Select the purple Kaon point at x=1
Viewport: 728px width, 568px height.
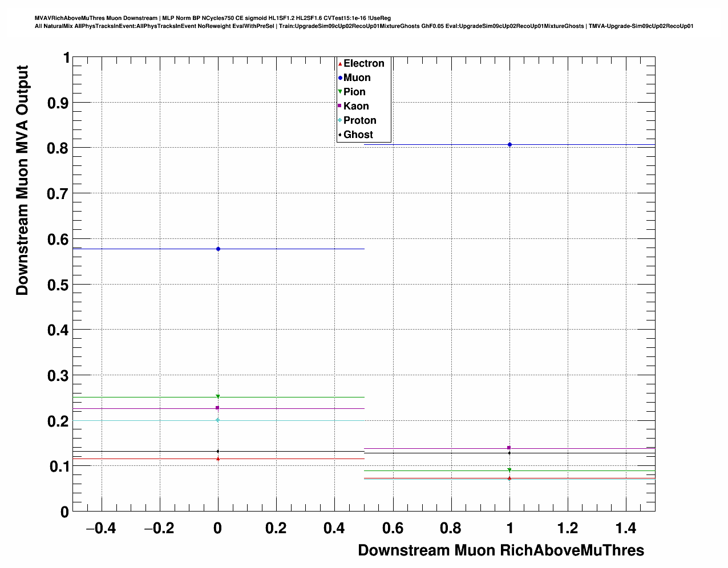click(x=509, y=448)
